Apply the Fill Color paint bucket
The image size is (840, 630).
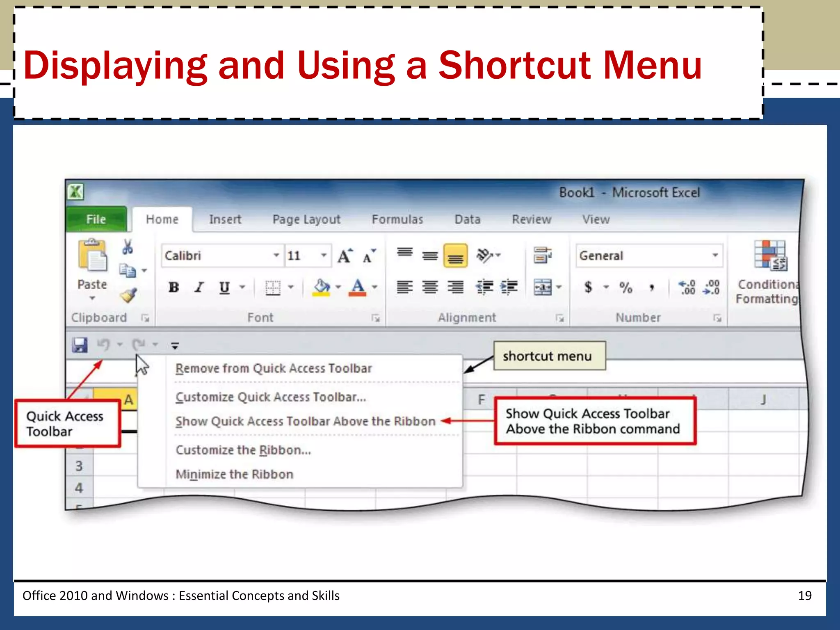pyautogui.click(x=322, y=287)
